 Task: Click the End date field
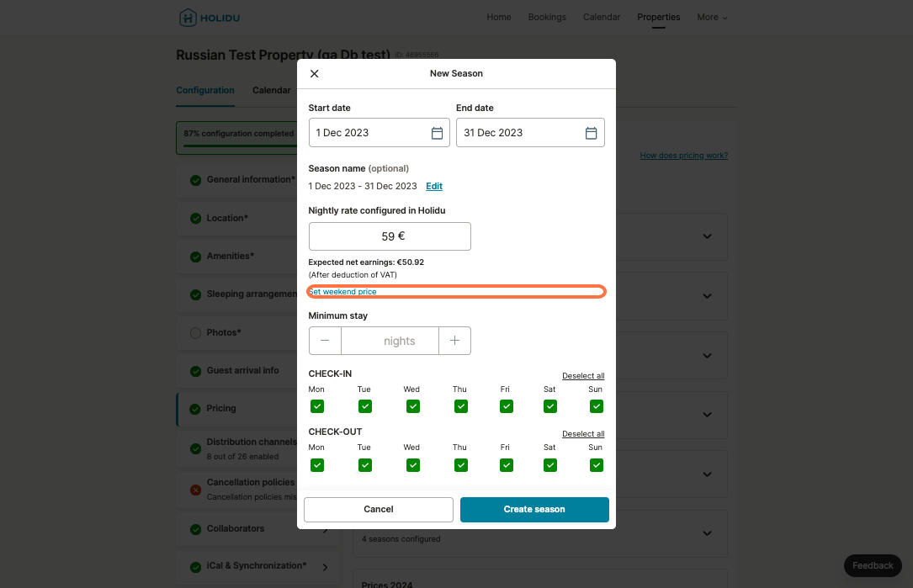[x=530, y=133]
